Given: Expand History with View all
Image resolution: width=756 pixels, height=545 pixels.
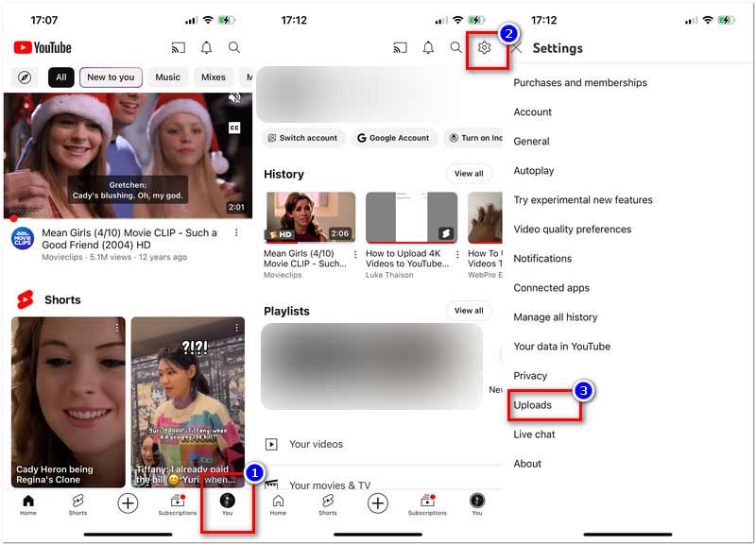Looking at the screenshot, I should [x=469, y=174].
